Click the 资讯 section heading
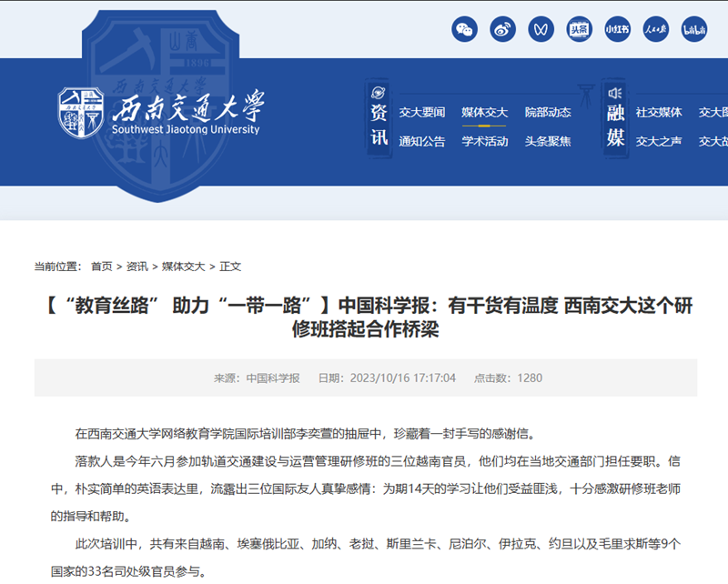 click(379, 126)
